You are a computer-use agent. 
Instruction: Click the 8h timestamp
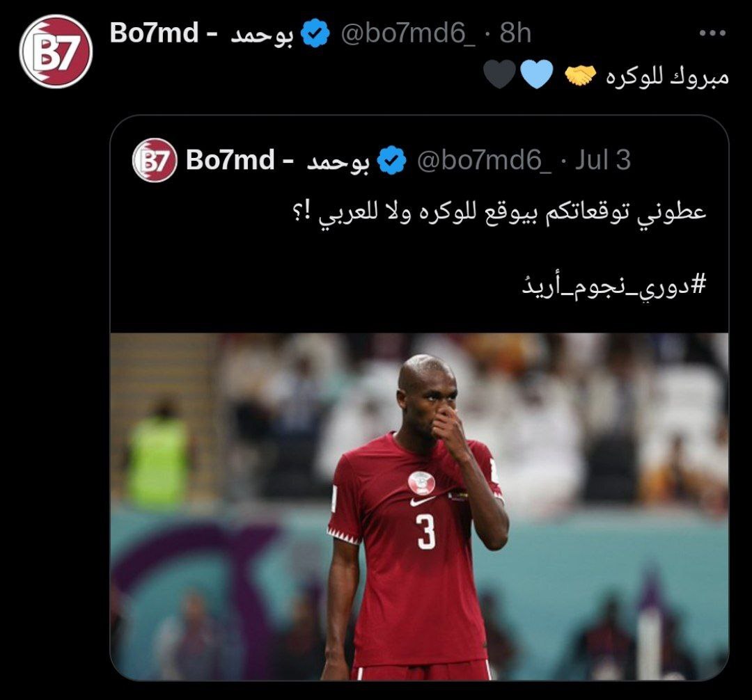pyautogui.click(x=515, y=33)
